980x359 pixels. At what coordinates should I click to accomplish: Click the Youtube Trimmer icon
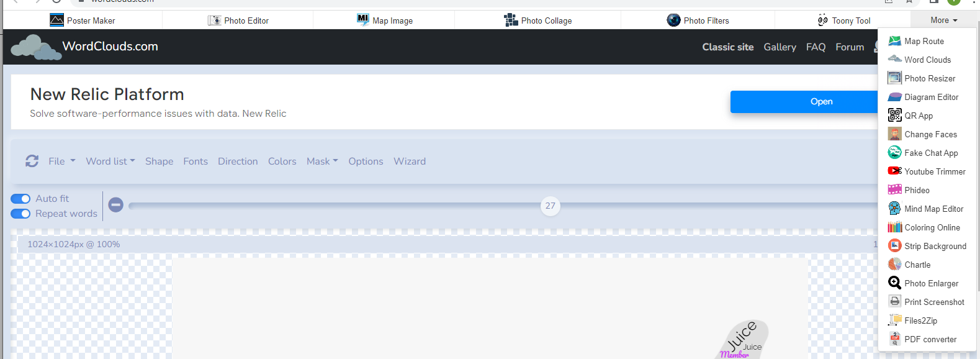click(894, 171)
